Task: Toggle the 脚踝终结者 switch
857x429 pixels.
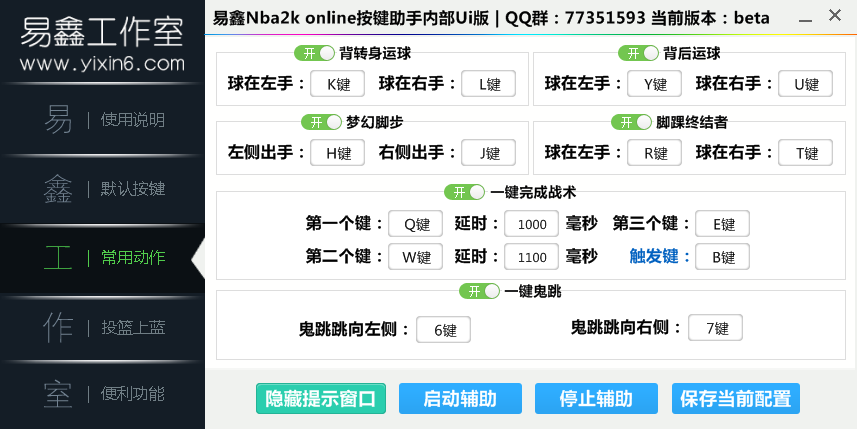Action: [631, 122]
